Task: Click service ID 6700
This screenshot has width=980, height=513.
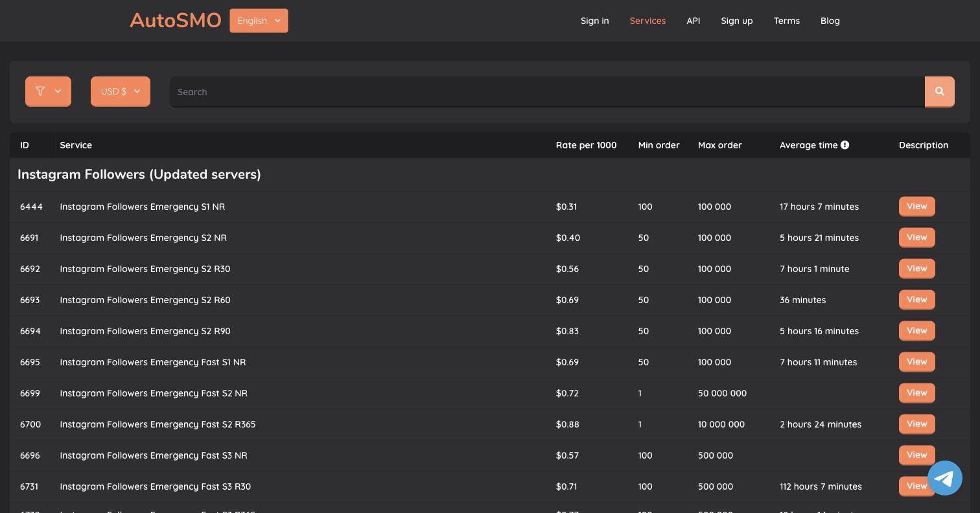Action: [x=30, y=424]
